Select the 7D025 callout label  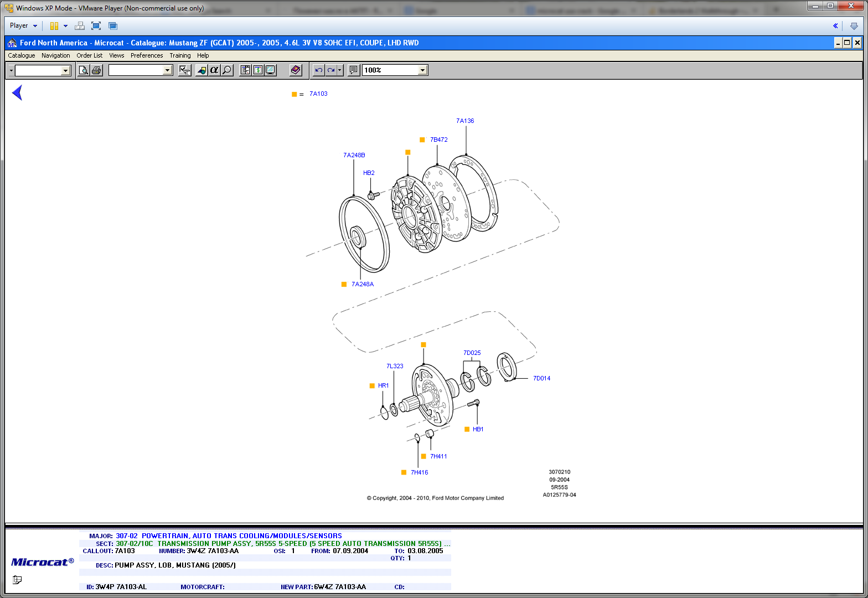472,353
